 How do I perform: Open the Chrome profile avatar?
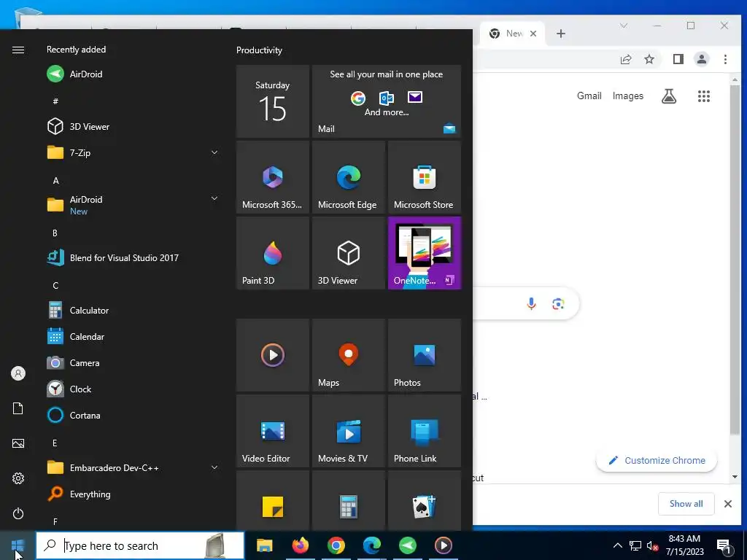[x=702, y=59]
